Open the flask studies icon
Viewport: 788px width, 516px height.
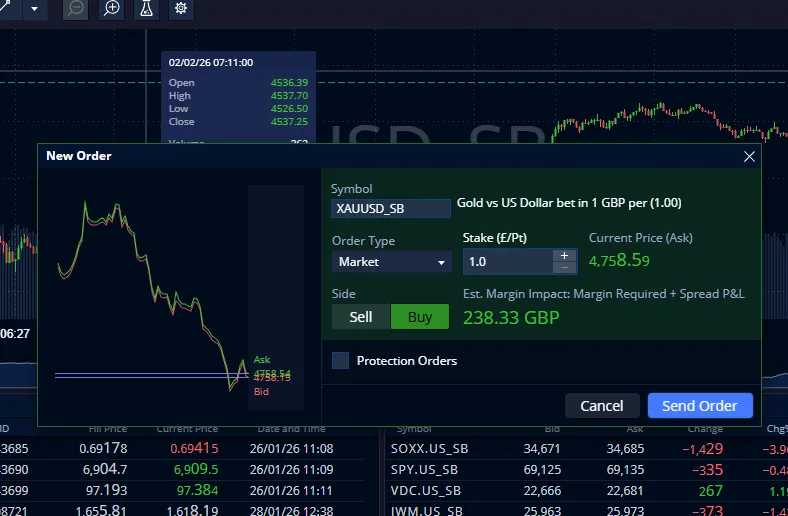coord(146,9)
